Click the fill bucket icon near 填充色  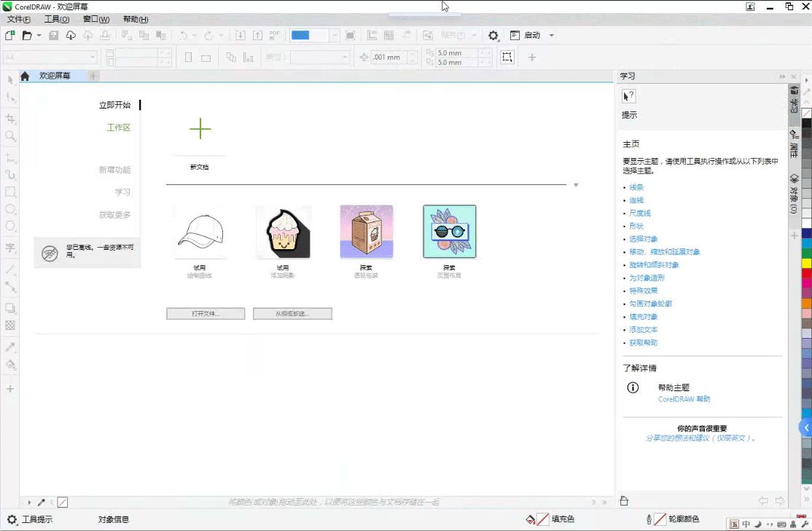click(531, 519)
